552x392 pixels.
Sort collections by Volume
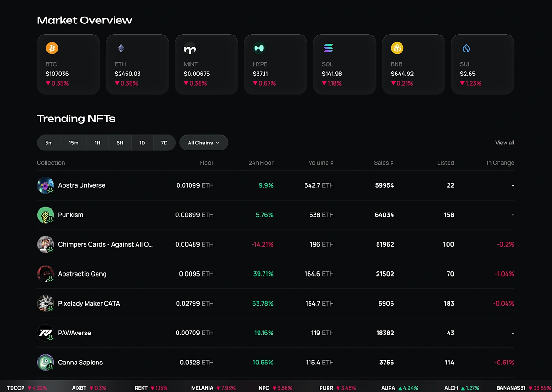(x=321, y=162)
